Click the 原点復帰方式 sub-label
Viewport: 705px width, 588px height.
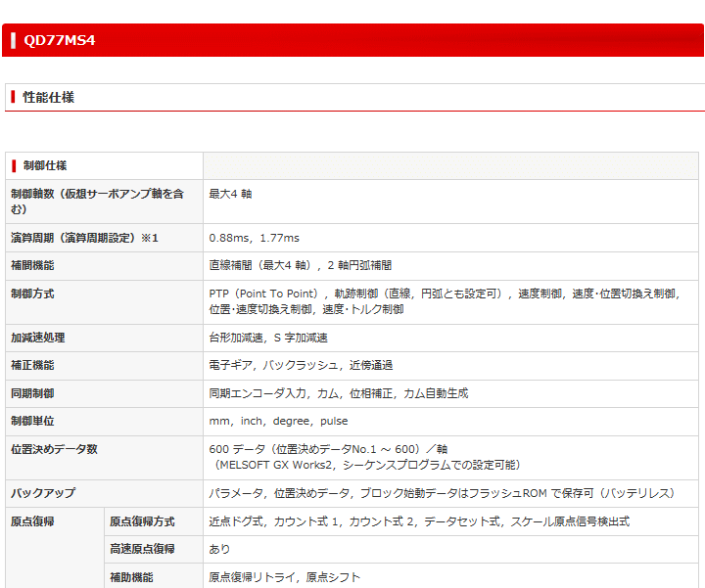[x=142, y=521]
